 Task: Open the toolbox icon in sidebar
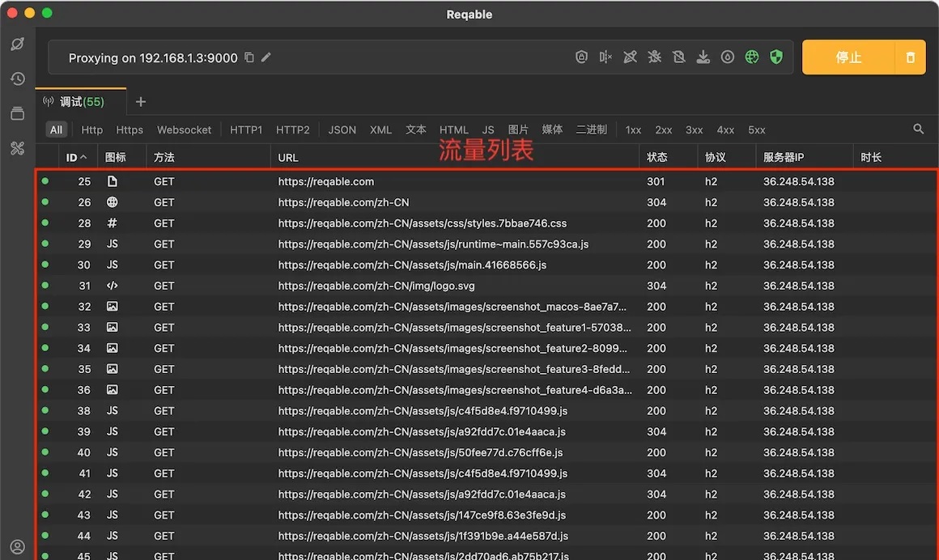click(17, 148)
